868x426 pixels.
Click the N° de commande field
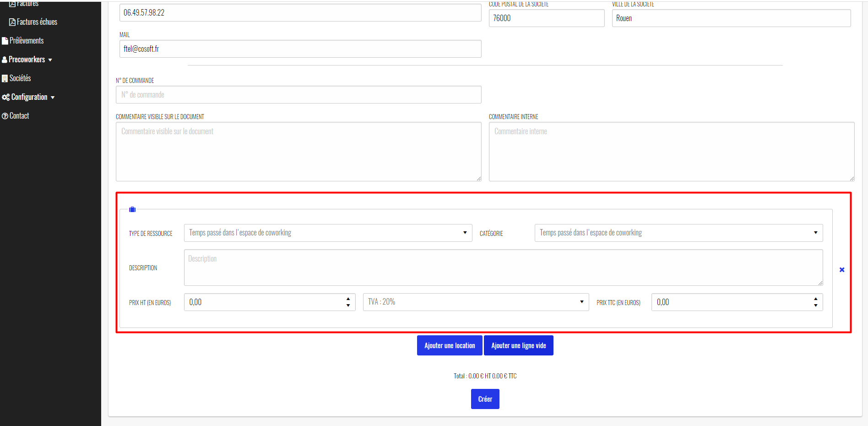click(298, 94)
